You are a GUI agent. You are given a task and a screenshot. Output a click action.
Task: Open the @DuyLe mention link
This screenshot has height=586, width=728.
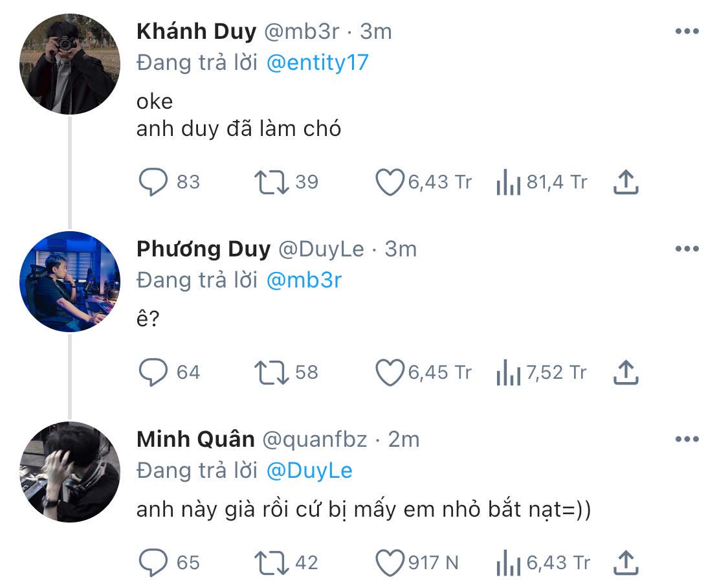point(310,471)
